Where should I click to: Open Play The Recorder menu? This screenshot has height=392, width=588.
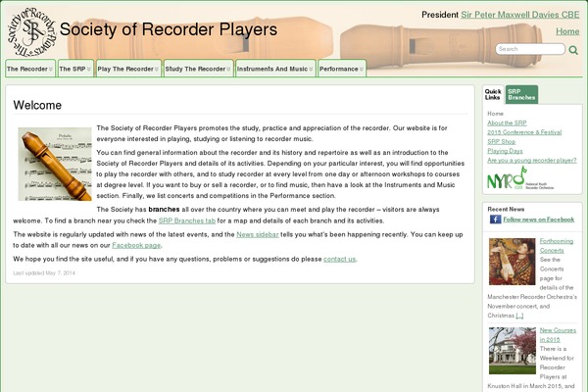[128, 69]
